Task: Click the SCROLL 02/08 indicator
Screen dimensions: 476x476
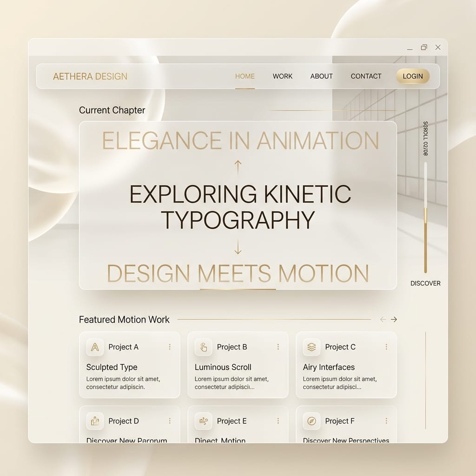Action: [x=425, y=139]
